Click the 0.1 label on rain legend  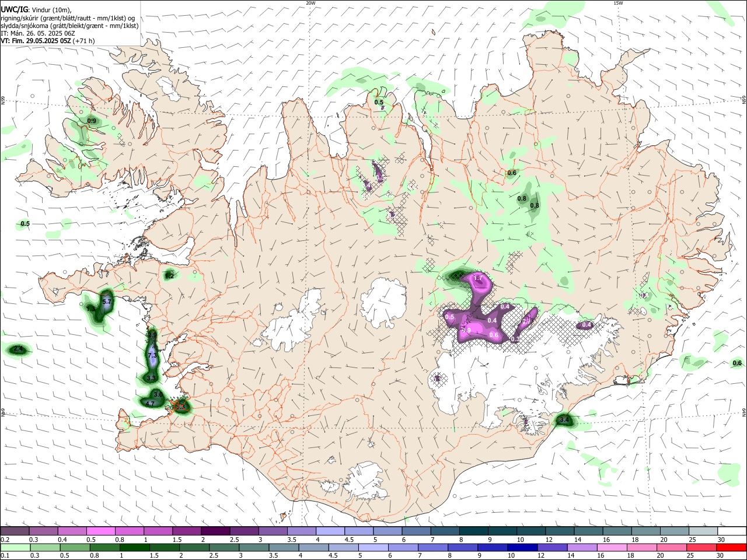tap(5, 556)
